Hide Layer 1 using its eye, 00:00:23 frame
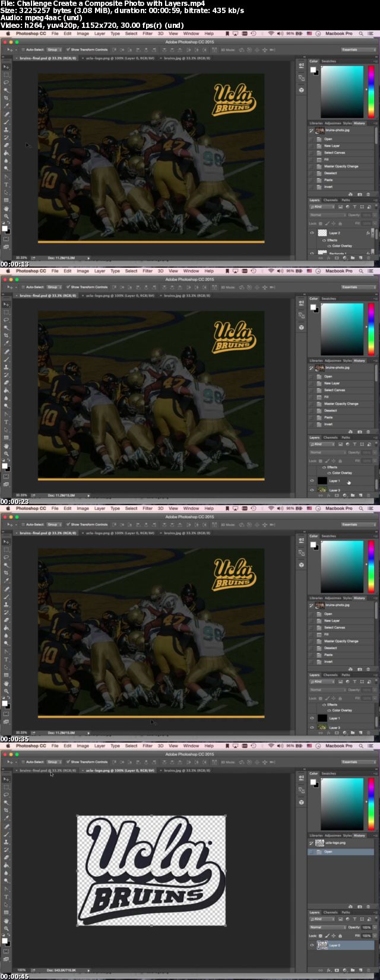The height and width of the screenshot is (980, 380). tap(312, 481)
